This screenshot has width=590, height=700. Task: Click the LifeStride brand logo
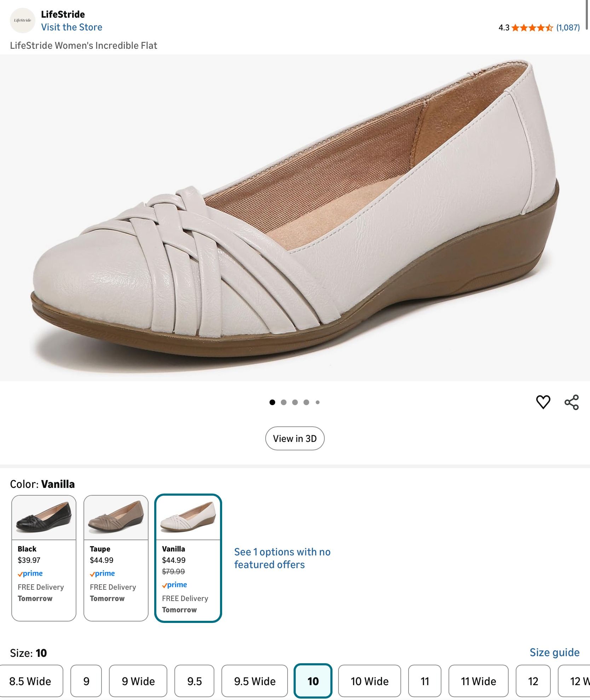click(x=22, y=21)
